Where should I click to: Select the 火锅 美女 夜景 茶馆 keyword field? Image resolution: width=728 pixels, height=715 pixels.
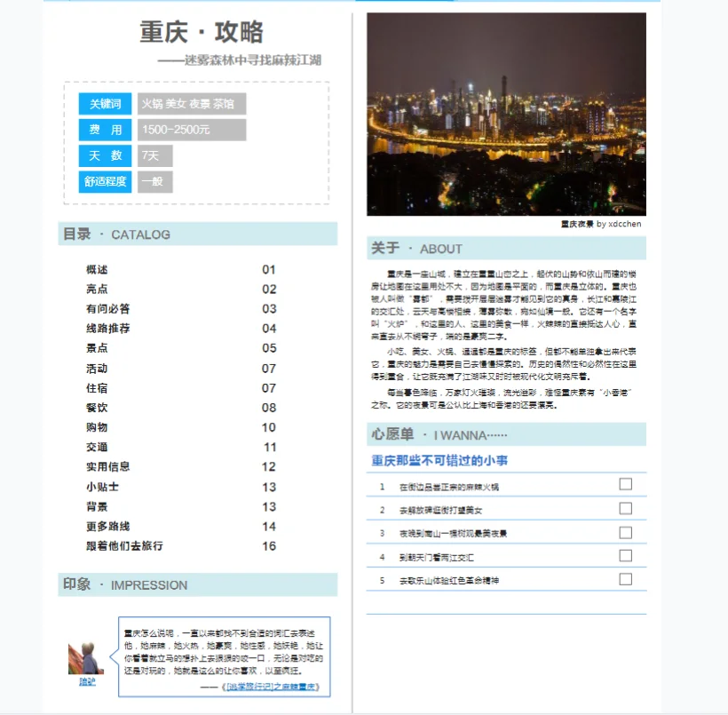pyautogui.click(x=191, y=104)
